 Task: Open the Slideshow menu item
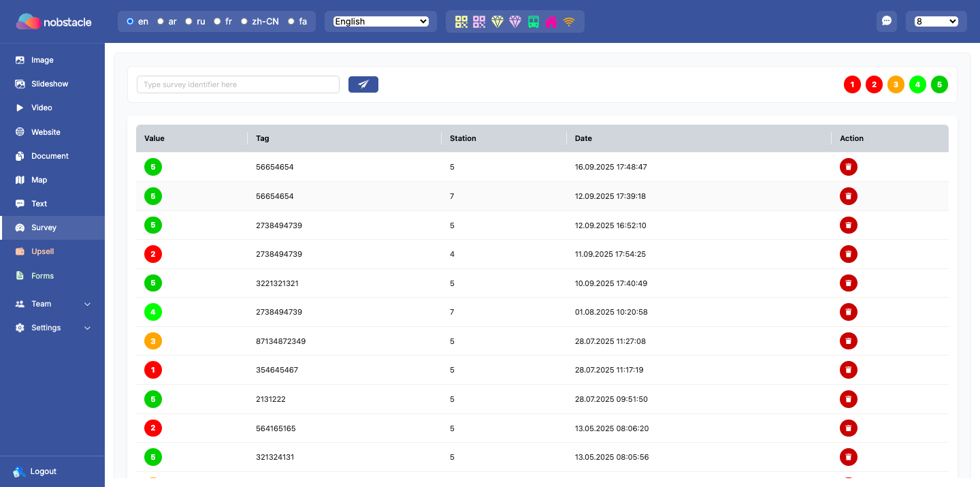point(50,84)
